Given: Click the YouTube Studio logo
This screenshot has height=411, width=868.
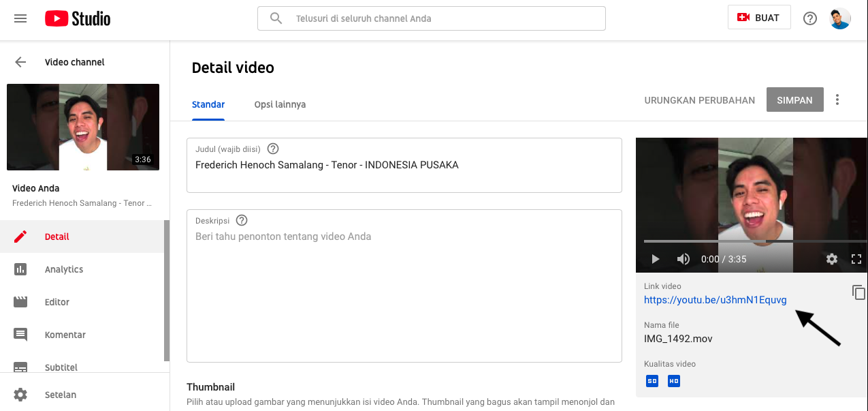Looking at the screenshot, I should 78,18.
